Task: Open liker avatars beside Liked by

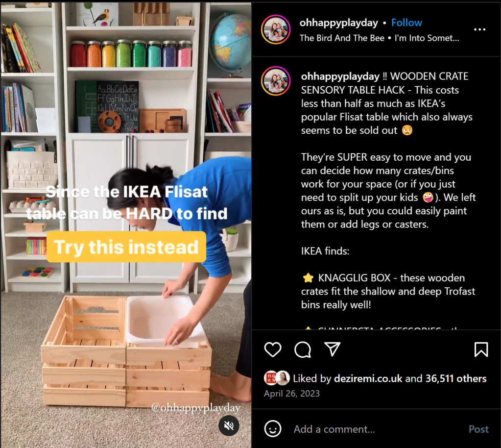Action: (277, 378)
